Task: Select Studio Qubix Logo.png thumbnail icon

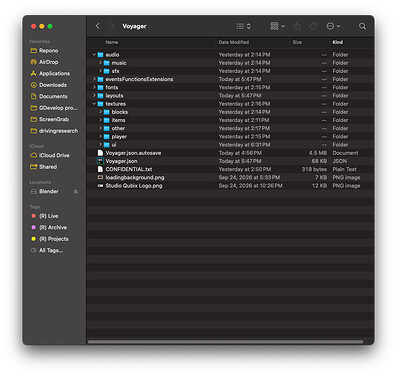Action: (100, 186)
